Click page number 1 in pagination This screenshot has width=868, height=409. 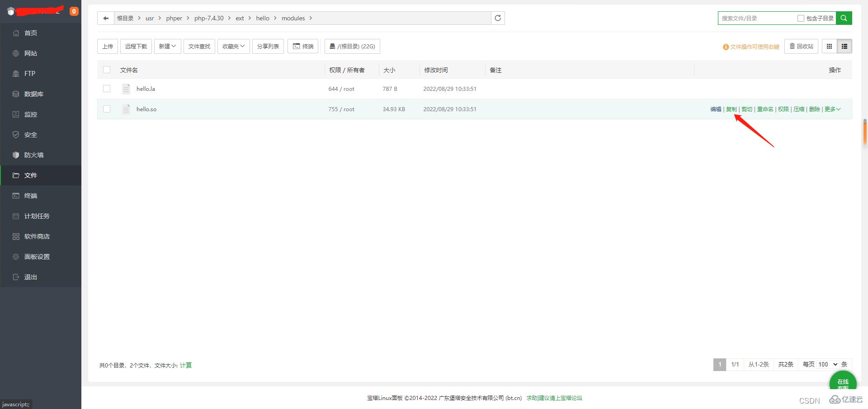pos(720,364)
